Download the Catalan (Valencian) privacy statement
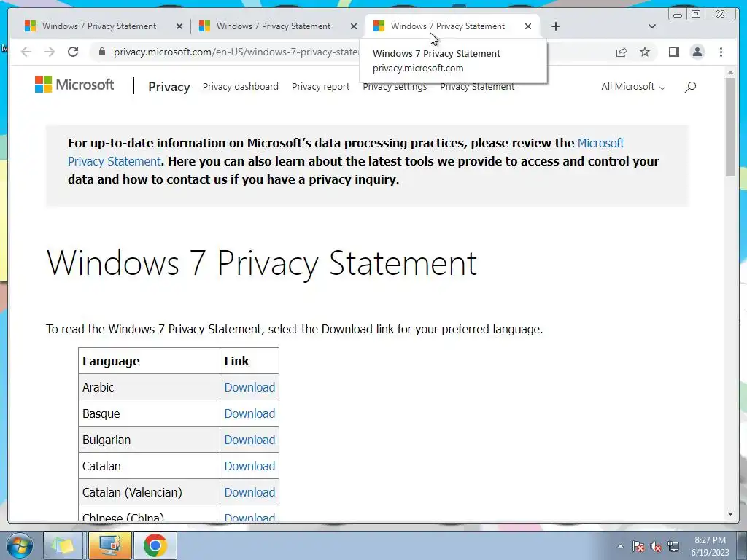 pyautogui.click(x=249, y=492)
